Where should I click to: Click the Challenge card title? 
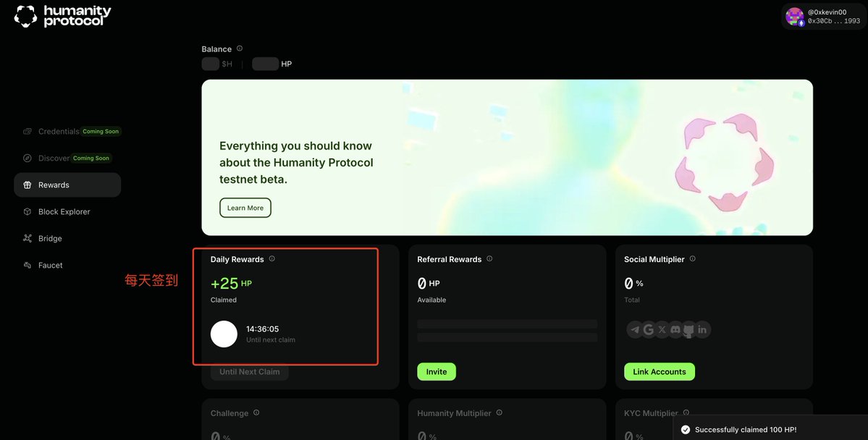pyautogui.click(x=229, y=413)
